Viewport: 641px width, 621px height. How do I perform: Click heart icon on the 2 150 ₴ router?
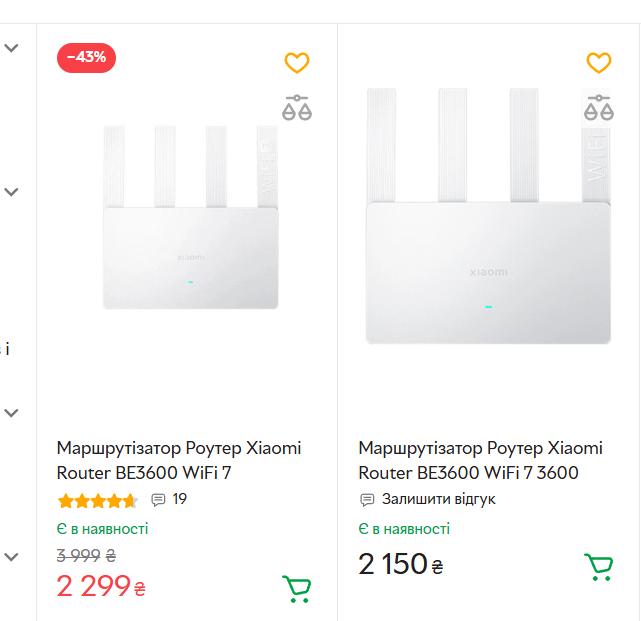click(x=598, y=63)
